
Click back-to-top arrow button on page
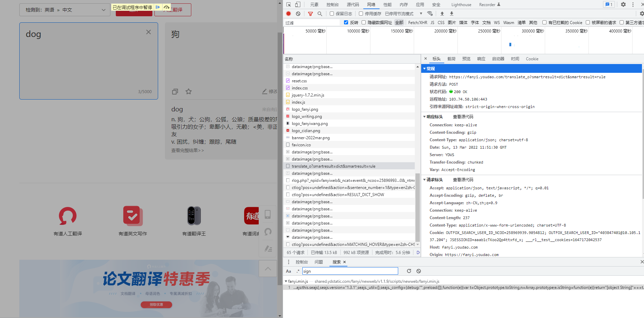pyautogui.click(x=268, y=269)
